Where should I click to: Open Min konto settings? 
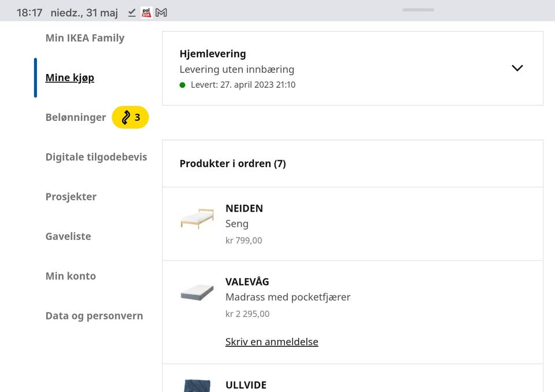tap(71, 276)
